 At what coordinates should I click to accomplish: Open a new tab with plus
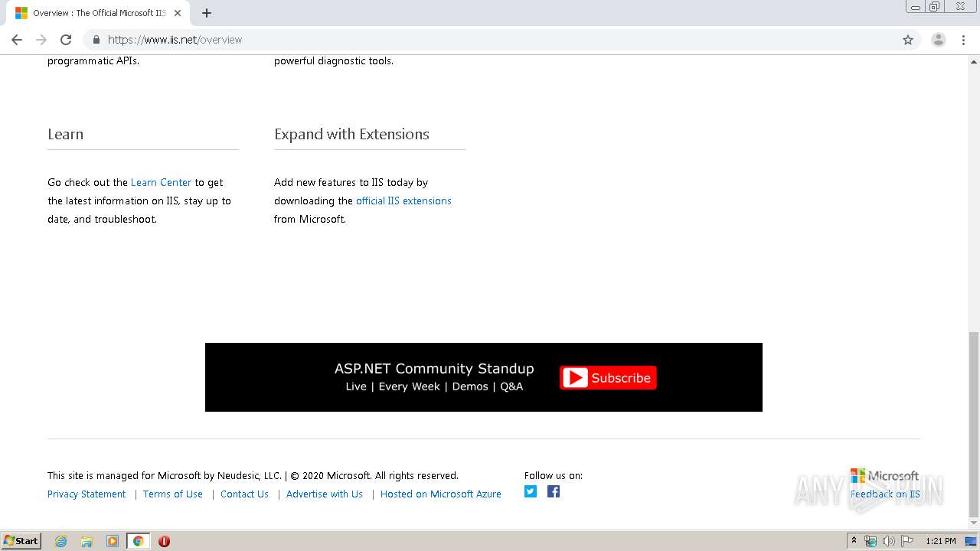point(207,13)
